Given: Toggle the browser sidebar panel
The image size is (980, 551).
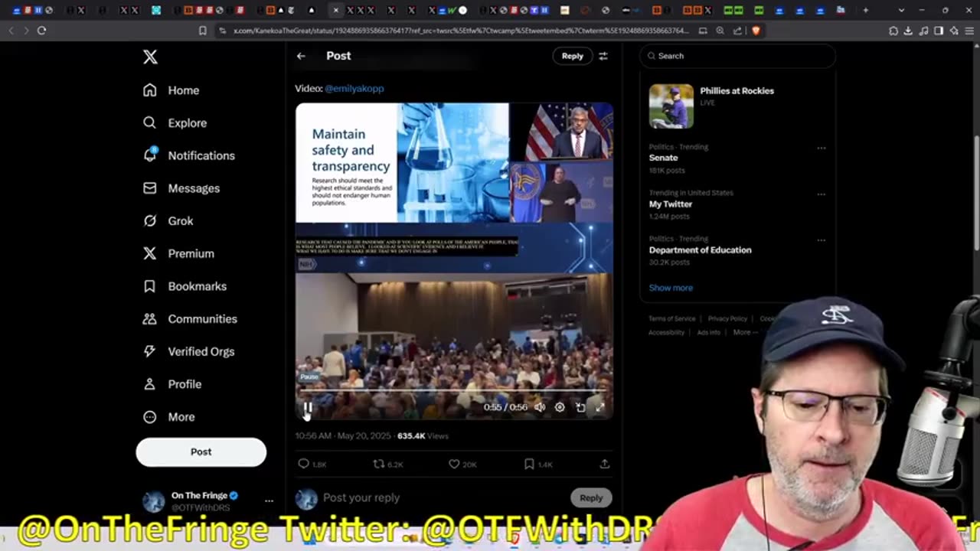Looking at the screenshot, I should [x=939, y=31].
